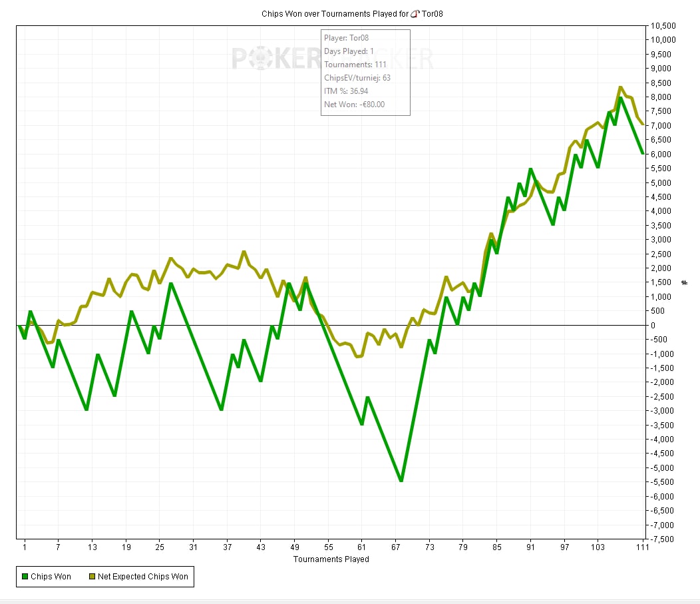Image resolution: width=700 pixels, height=604 pixels.
Task: Click the -5,500 y-axis value
Action: tap(661, 482)
